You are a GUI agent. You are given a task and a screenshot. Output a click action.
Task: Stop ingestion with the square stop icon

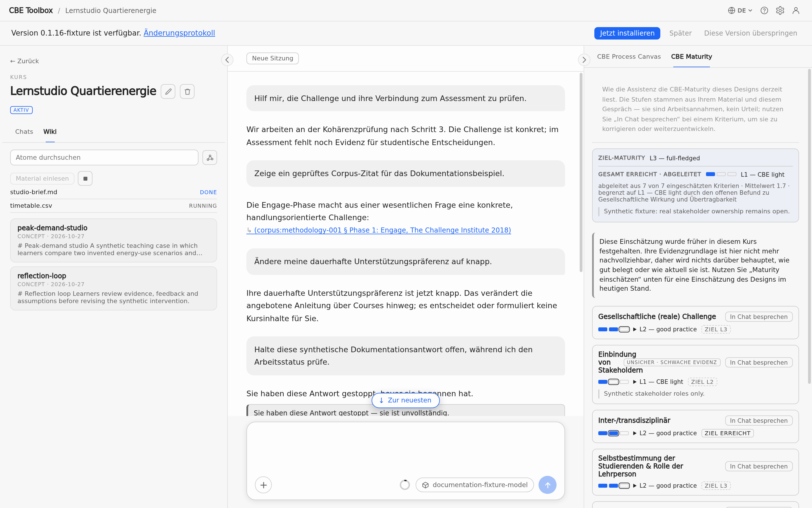click(85, 178)
